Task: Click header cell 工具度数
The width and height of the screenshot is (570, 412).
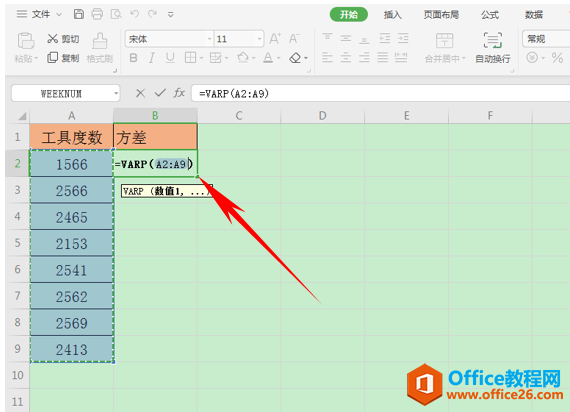Action: coord(72,137)
